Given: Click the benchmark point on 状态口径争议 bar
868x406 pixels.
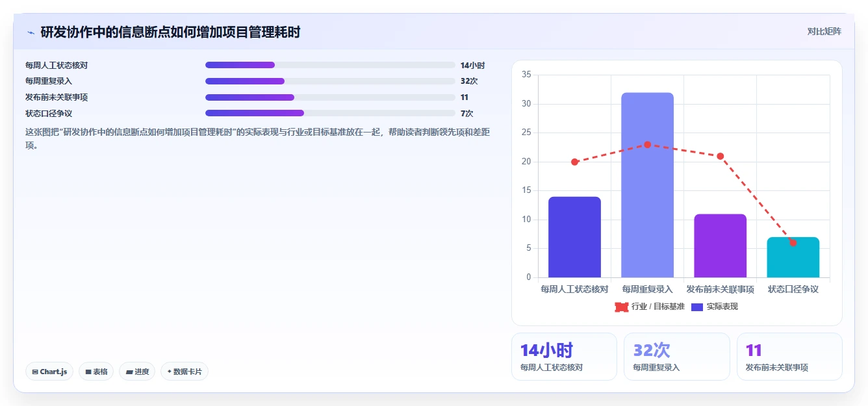Looking at the screenshot, I should point(793,242).
